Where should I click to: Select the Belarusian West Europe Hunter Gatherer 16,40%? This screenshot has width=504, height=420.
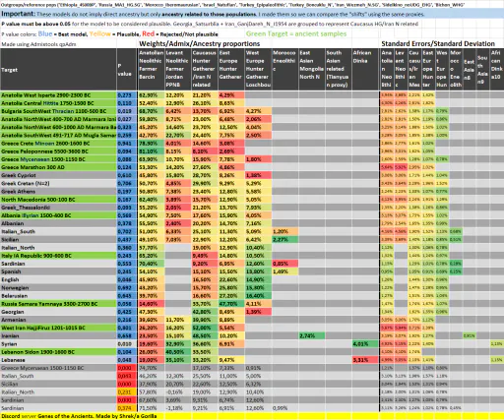(258, 296)
